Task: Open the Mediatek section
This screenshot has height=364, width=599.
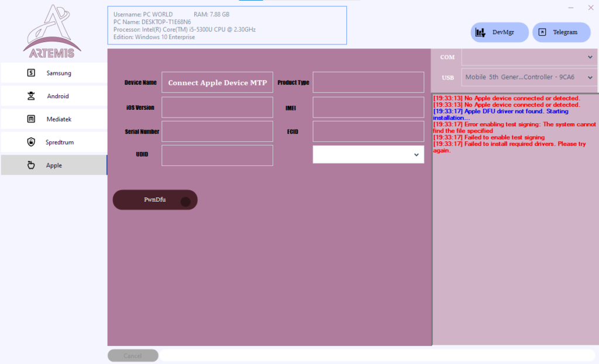Action: 53,119
